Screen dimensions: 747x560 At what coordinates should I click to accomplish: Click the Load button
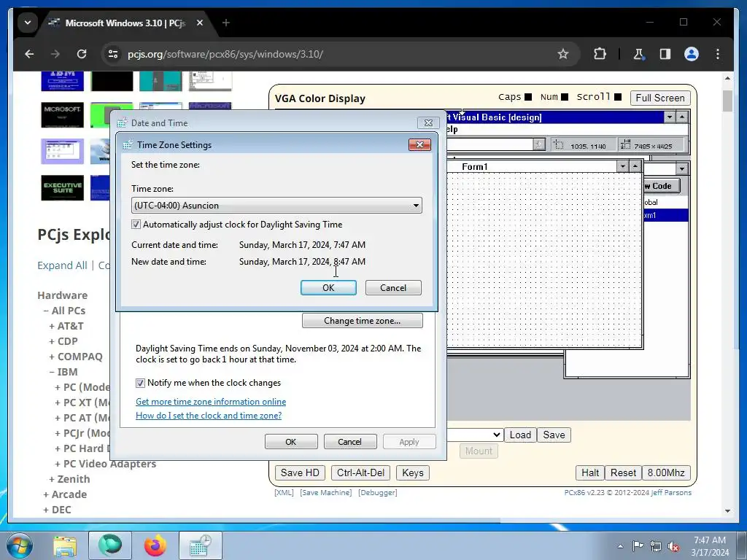(520, 435)
